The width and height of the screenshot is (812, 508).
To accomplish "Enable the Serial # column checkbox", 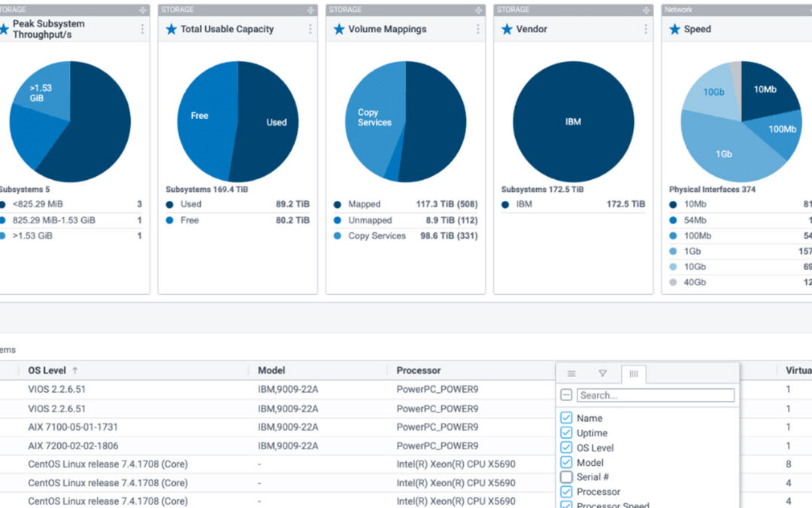I will [x=567, y=477].
